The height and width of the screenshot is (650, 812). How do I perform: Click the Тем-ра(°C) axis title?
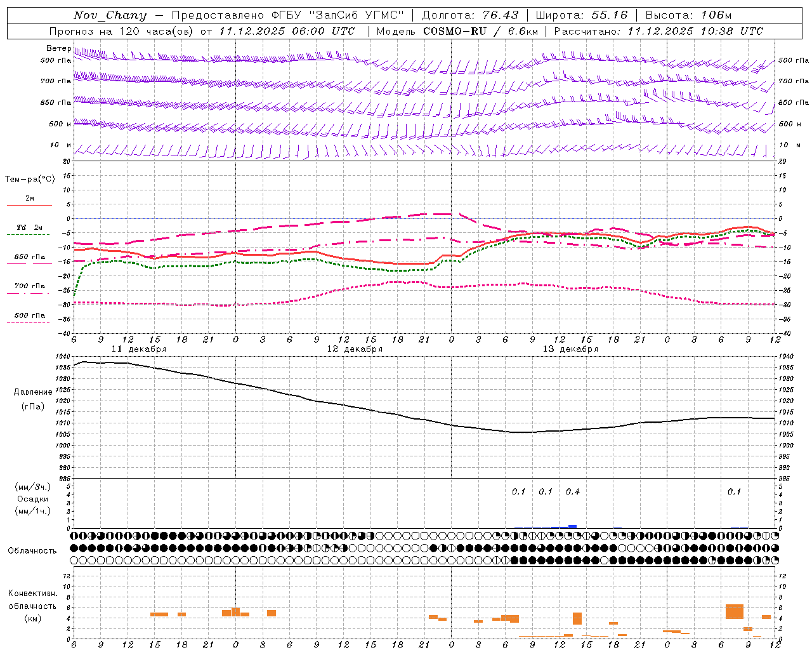coord(30,179)
